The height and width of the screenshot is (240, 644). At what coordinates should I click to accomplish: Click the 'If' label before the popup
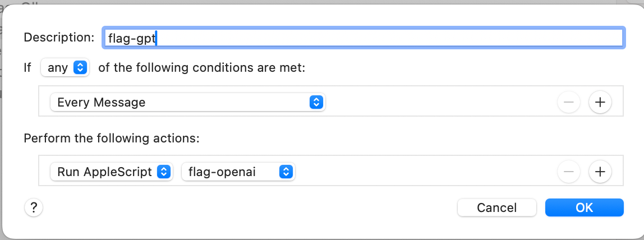click(x=27, y=68)
